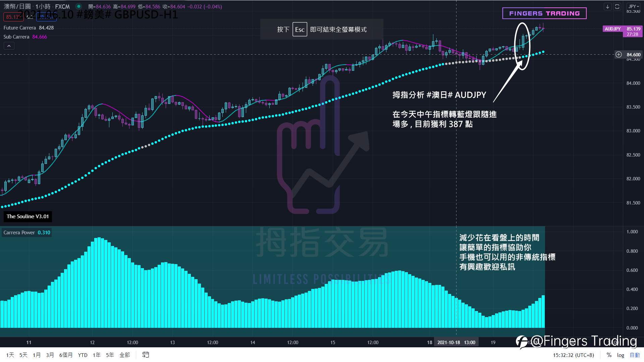Viewport: 644px width, 362px height.
Task: Toggle the log scale mode
Action: click(x=621, y=355)
